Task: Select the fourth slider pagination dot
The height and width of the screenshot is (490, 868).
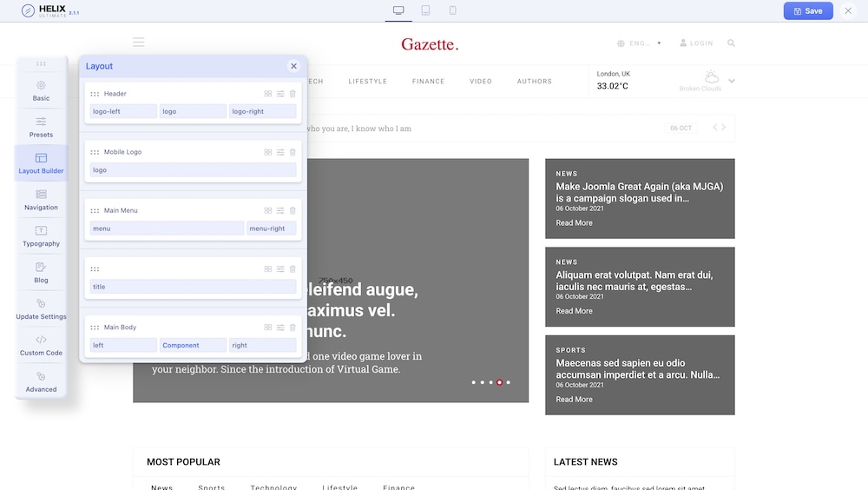Action: pyautogui.click(x=499, y=382)
